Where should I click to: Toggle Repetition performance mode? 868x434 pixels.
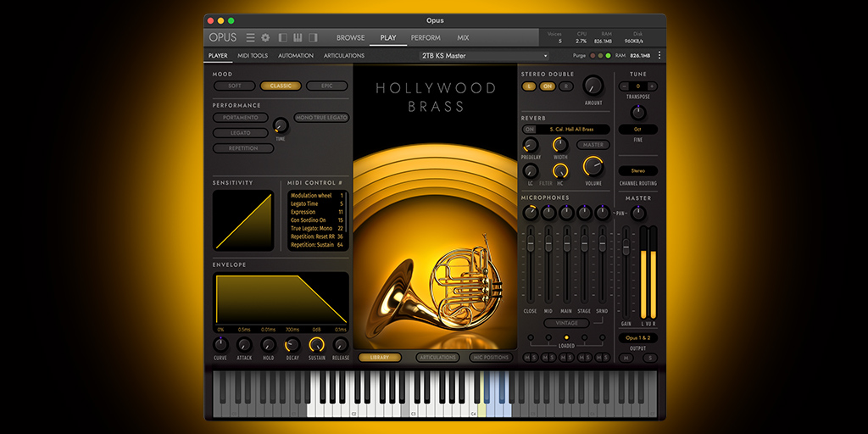point(243,148)
